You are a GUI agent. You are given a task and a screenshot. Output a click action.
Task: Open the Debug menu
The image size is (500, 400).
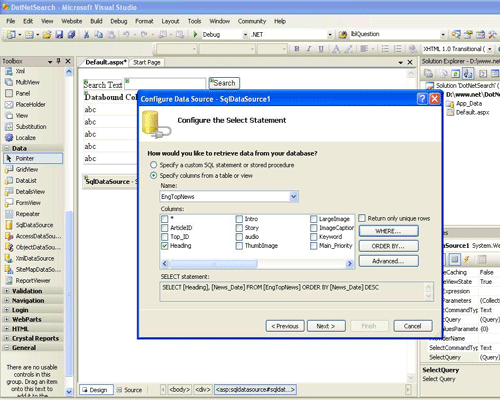[x=119, y=21]
